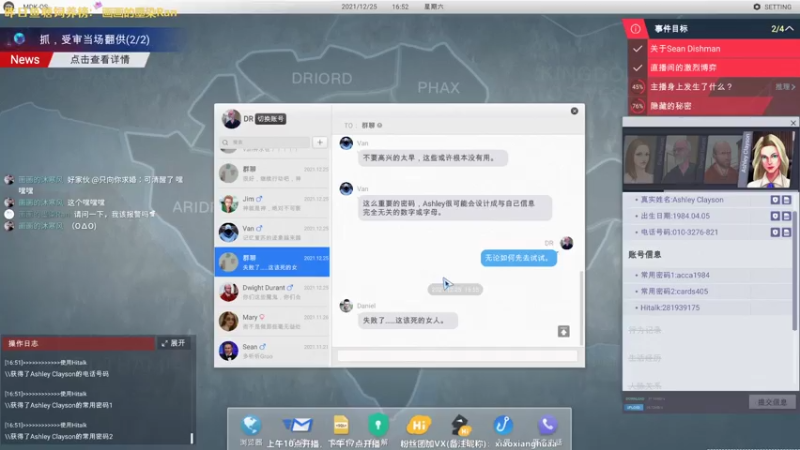The width and height of the screenshot is (800, 450).
Task: Open the Van conversation in contact list
Action: 272,233
